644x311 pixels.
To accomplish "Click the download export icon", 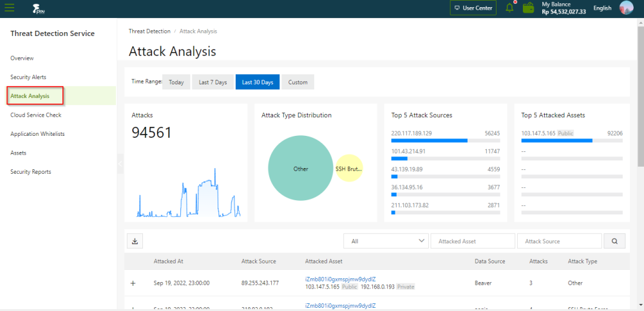I will (x=135, y=241).
